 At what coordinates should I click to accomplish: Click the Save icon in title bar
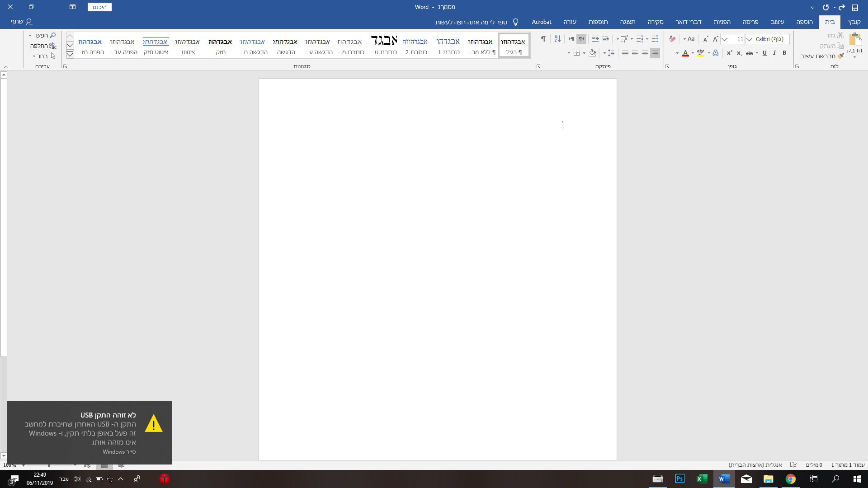click(x=854, y=7)
